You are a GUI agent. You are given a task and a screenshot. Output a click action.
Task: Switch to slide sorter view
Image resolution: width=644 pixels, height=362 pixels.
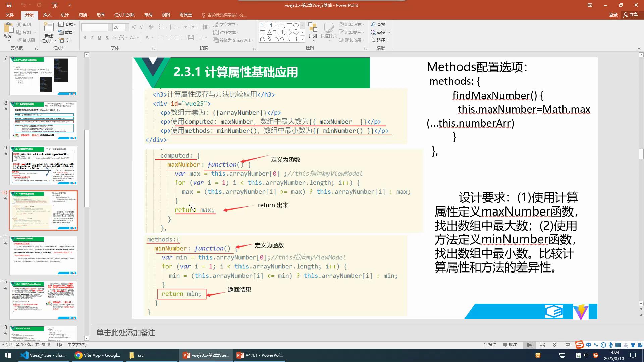pyautogui.click(x=542, y=345)
